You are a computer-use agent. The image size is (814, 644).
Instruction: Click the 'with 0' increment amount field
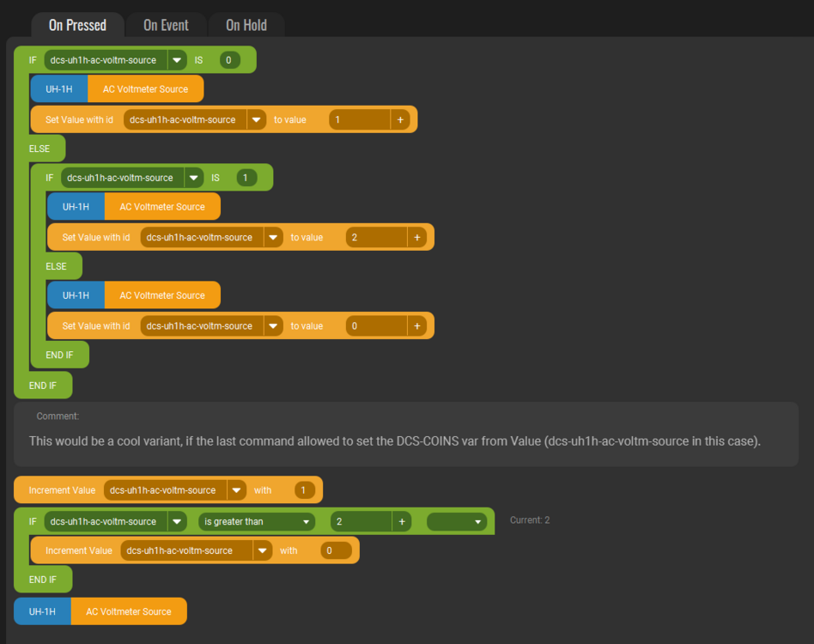tap(336, 550)
